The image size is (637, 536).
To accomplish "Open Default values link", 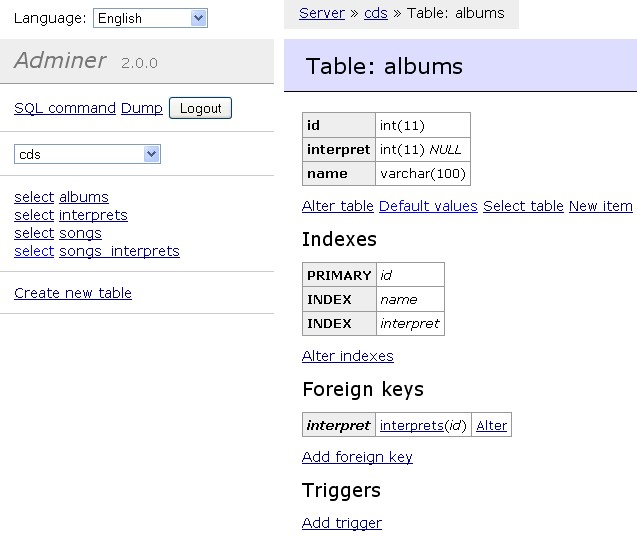I will 428,206.
